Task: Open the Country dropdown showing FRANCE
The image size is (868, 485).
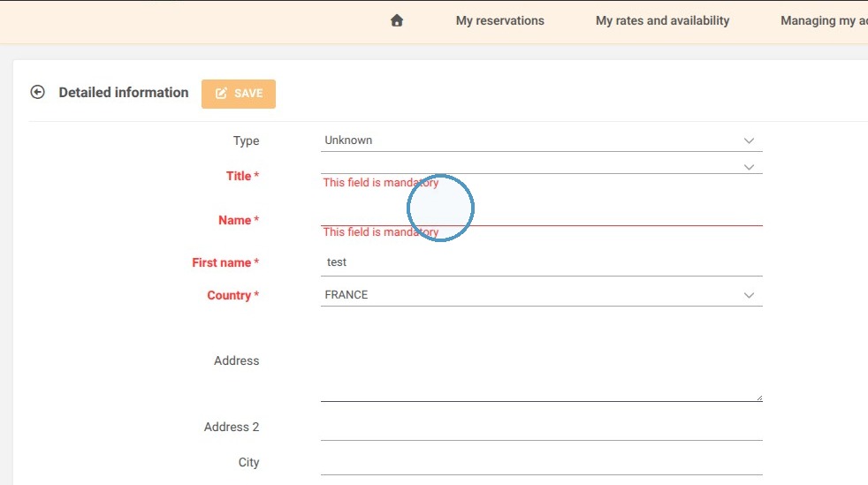Action: click(x=541, y=295)
